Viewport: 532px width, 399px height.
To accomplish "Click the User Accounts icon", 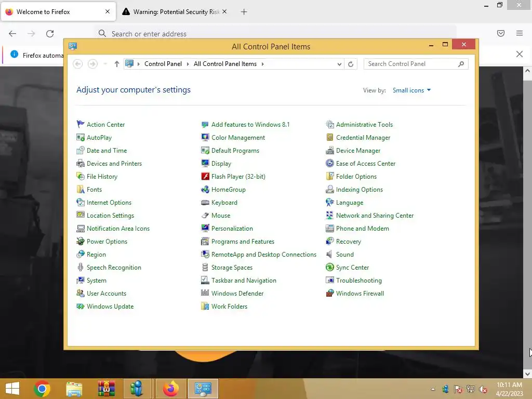I will [81, 293].
